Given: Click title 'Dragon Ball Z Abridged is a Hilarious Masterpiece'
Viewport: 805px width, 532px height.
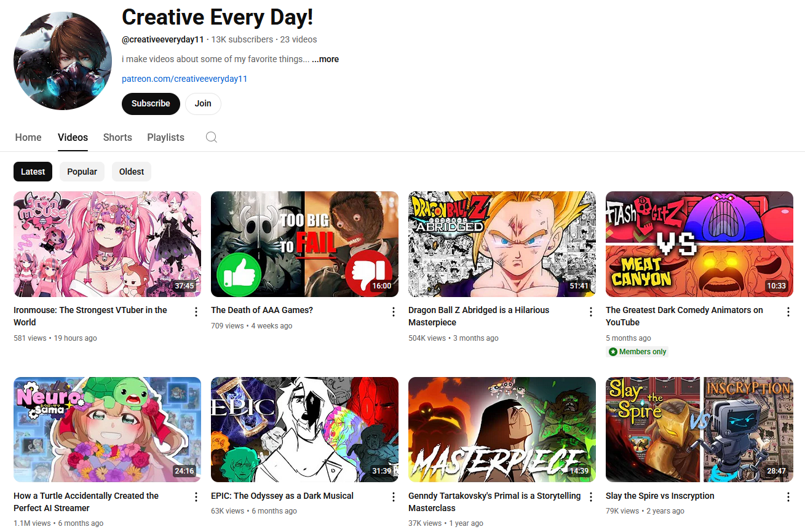Looking at the screenshot, I should 478,316.
